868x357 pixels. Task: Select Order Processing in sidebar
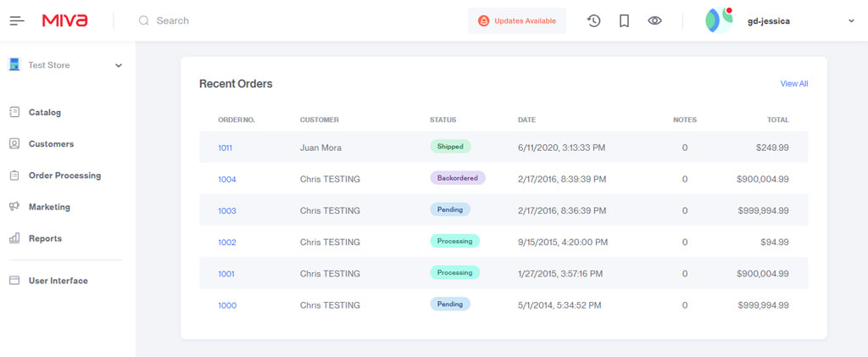coord(64,176)
